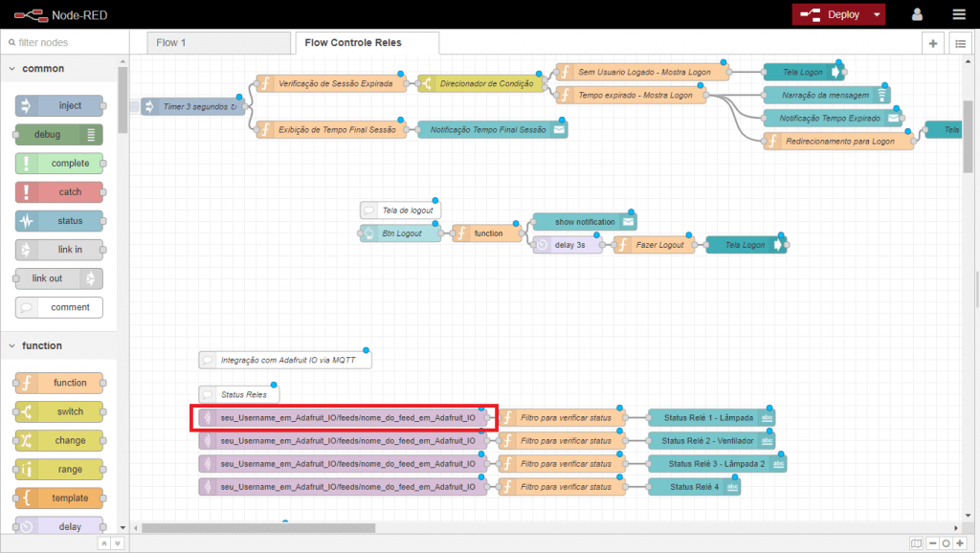This screenshot has width=980, height=553.
Task: Select Verificação de Sessão Expirada function node
Action: [x=331, y=83]
